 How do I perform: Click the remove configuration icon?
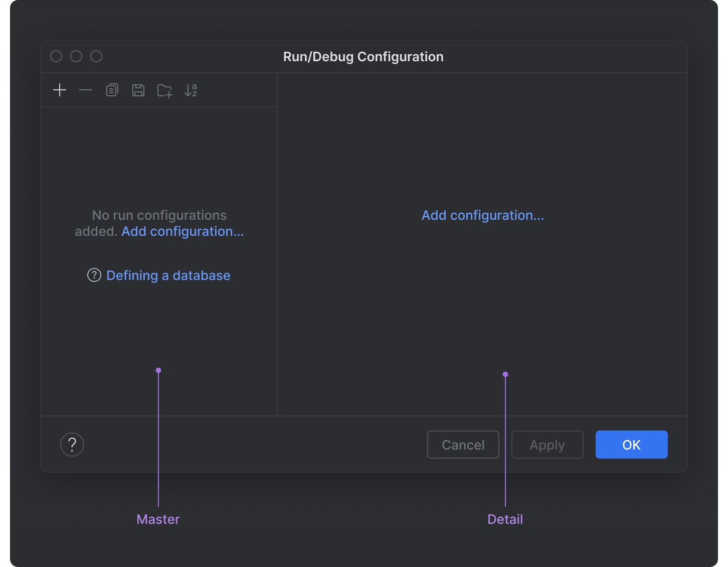(x=86, y=90)
